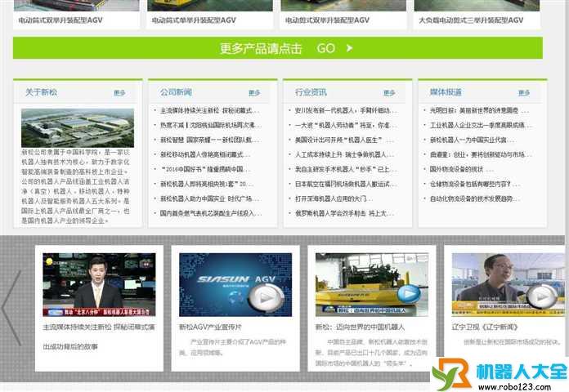The height and width of the screenshot is (392, 569).
Task: Open news 国内首条燃气表机芯装配生产线
Action: pos(210,213)
